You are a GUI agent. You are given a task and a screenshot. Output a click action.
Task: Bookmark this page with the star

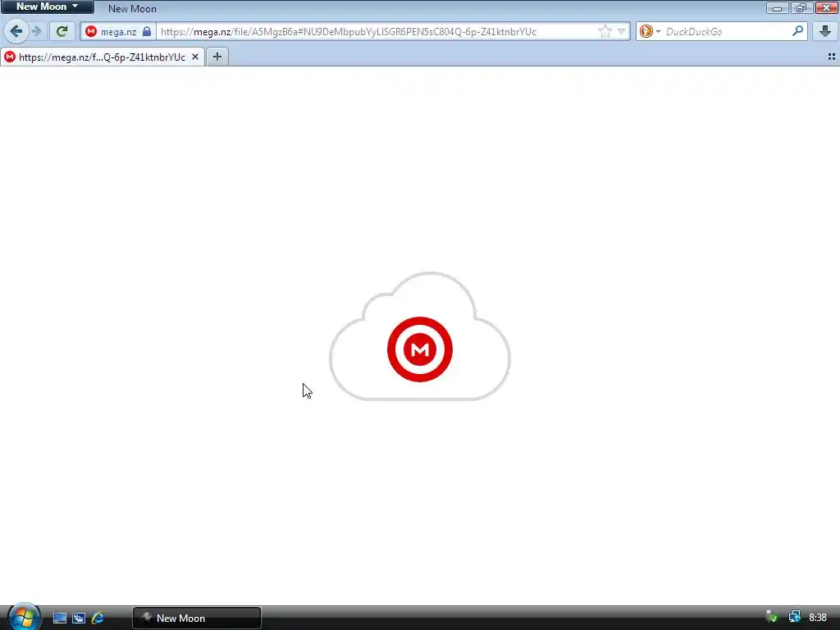(x=605, y=32)
